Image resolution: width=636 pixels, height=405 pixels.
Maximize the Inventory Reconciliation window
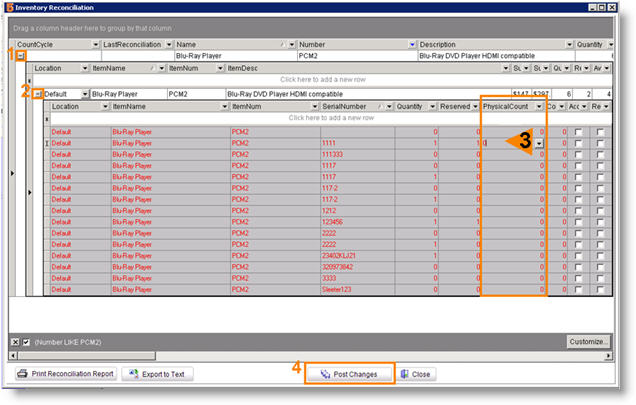pos(602,7)
